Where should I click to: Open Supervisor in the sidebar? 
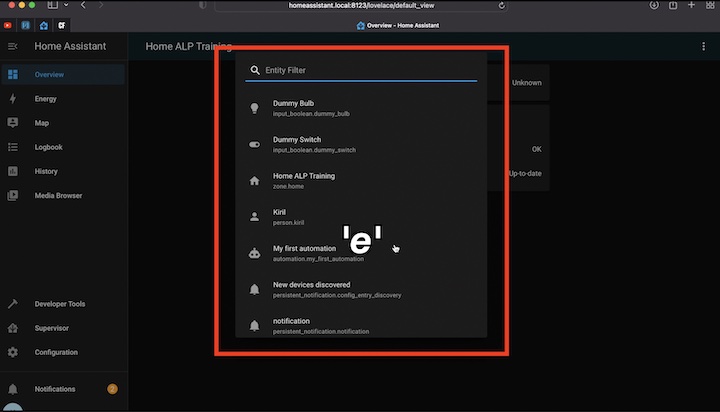coord(63,328)
